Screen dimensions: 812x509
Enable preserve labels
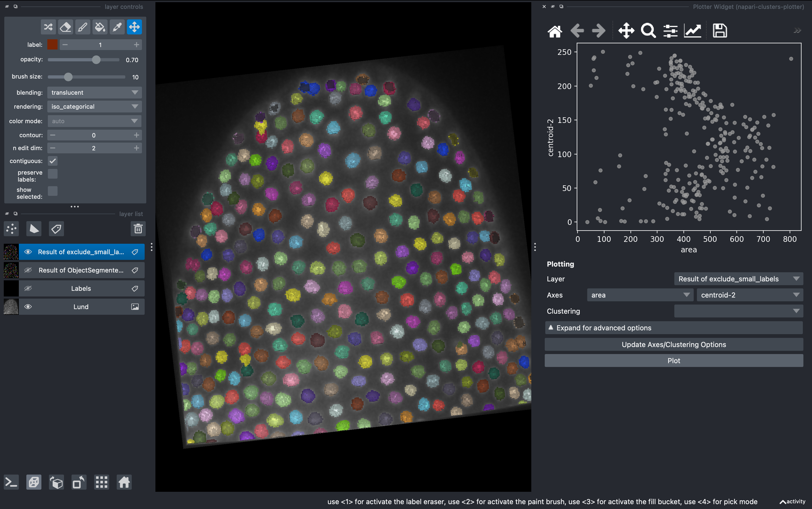coord(53,174)
